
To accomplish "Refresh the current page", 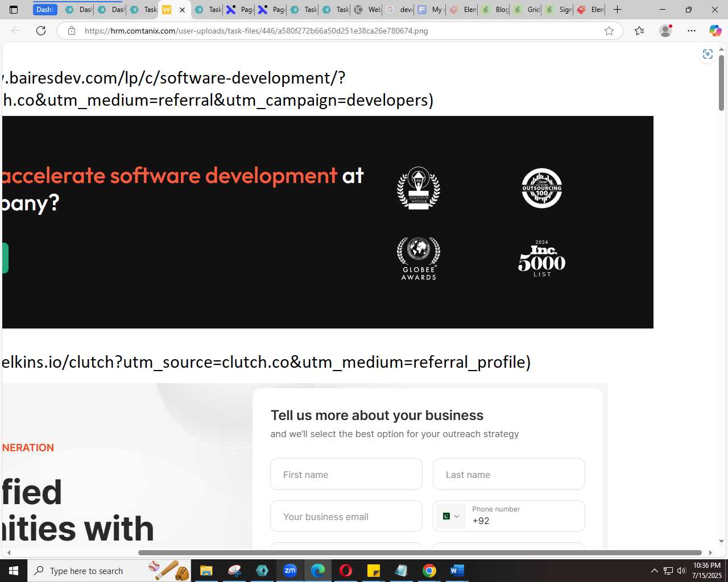I will point(41,31).
